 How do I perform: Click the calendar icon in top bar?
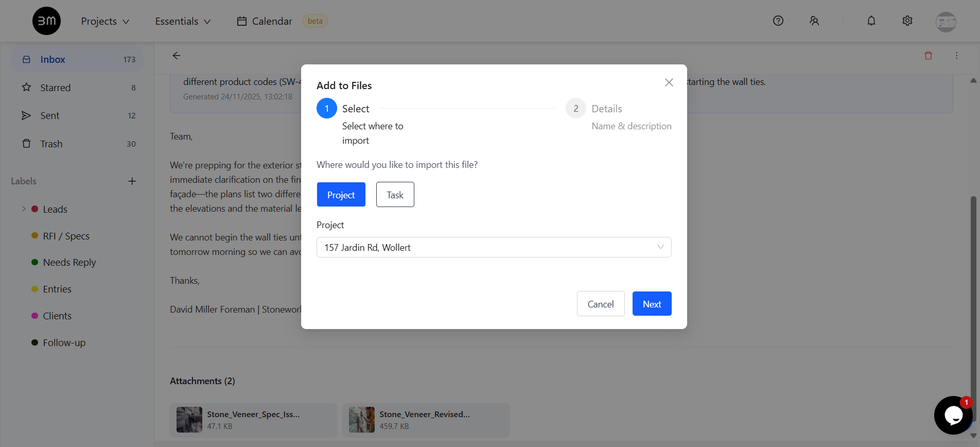tap(241, 21)
